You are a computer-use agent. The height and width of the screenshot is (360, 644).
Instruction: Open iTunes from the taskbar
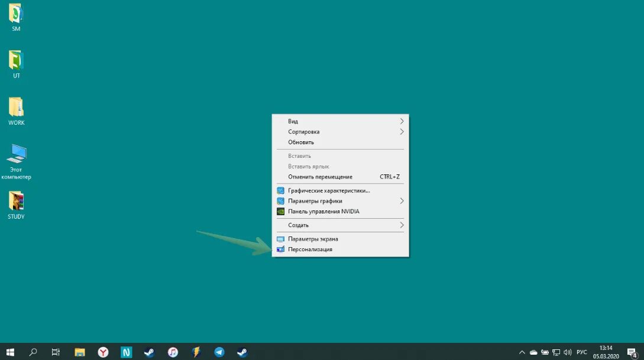(173, 352)
